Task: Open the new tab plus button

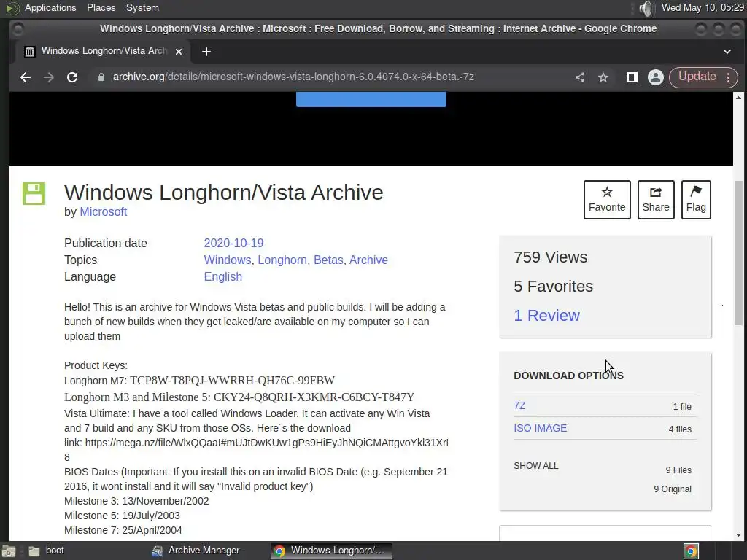Action: [206, 52]
